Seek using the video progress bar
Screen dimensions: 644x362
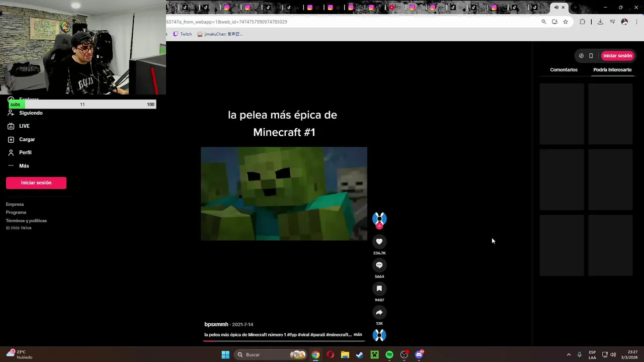coord(284,341)
